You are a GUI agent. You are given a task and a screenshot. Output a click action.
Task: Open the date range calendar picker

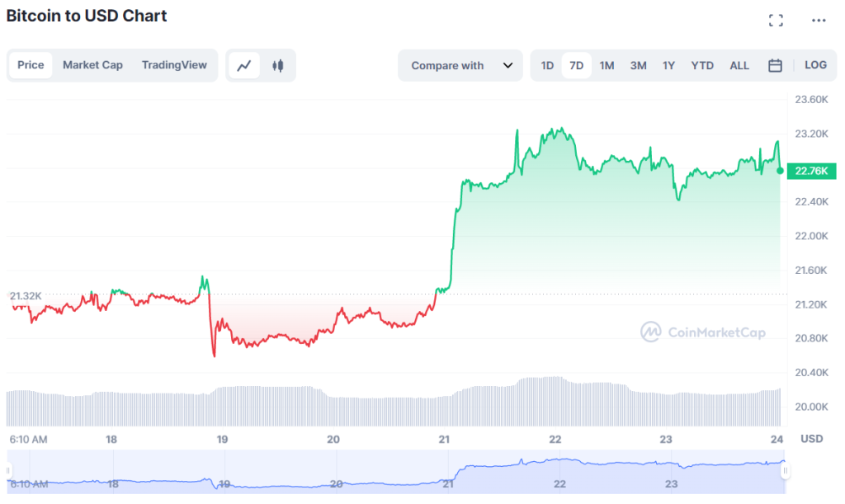[774, 64]
